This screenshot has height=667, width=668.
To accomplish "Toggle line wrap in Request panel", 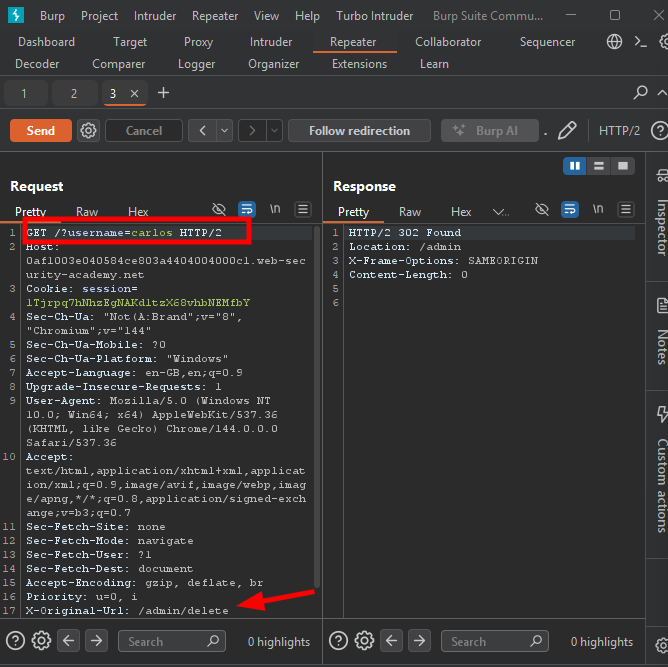I will (x=247, y=209).
